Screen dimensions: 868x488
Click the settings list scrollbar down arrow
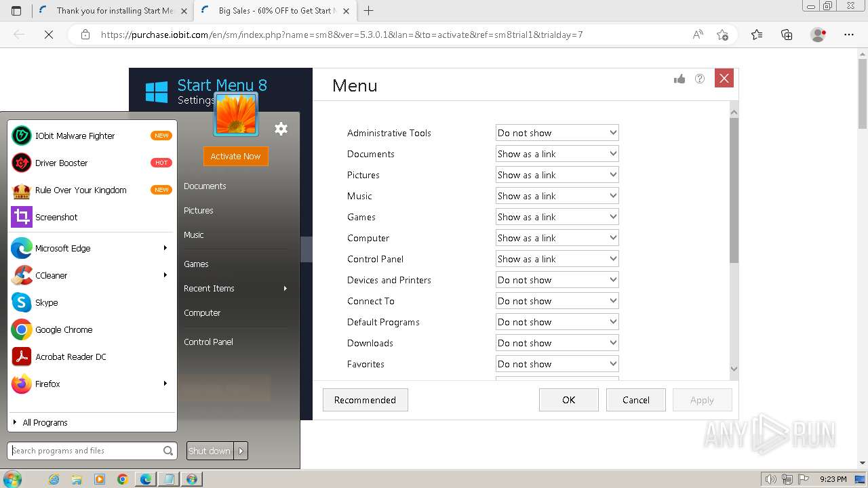click(734, 369)
